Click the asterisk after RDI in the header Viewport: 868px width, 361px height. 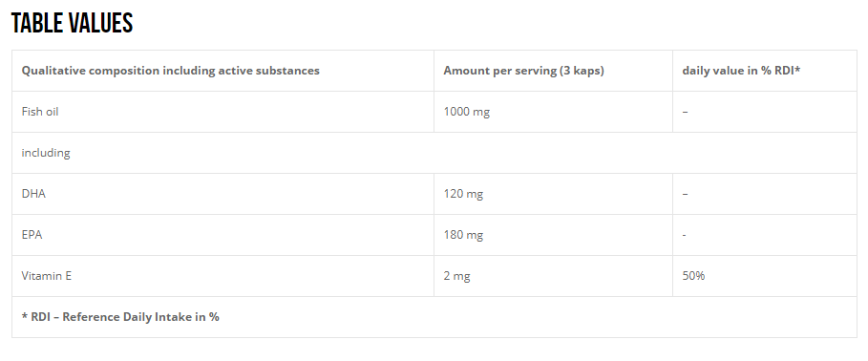click(797, 69)
